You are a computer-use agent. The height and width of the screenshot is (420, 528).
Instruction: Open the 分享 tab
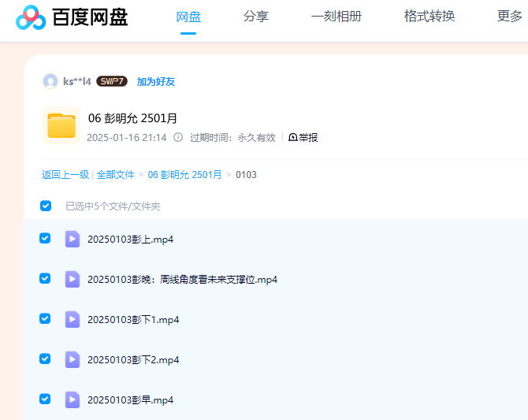pyautogui.click(x=256, y=17)
